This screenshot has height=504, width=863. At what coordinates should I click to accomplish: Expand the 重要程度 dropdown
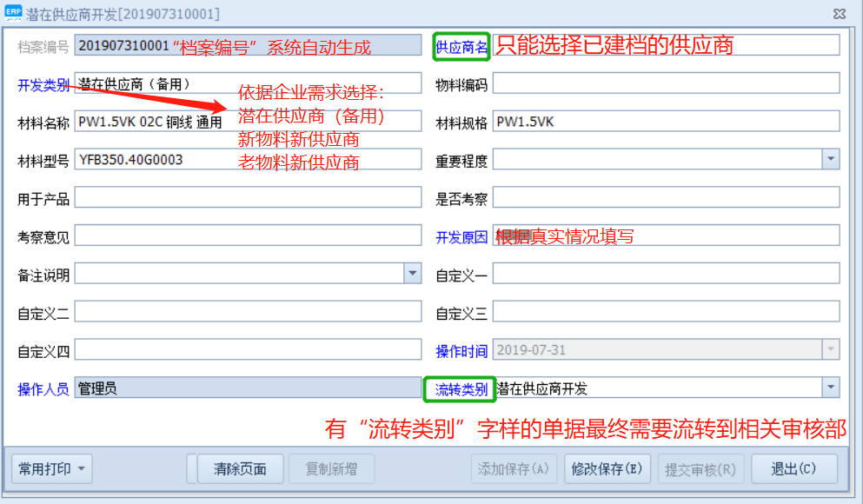click(x=831, y=159)
